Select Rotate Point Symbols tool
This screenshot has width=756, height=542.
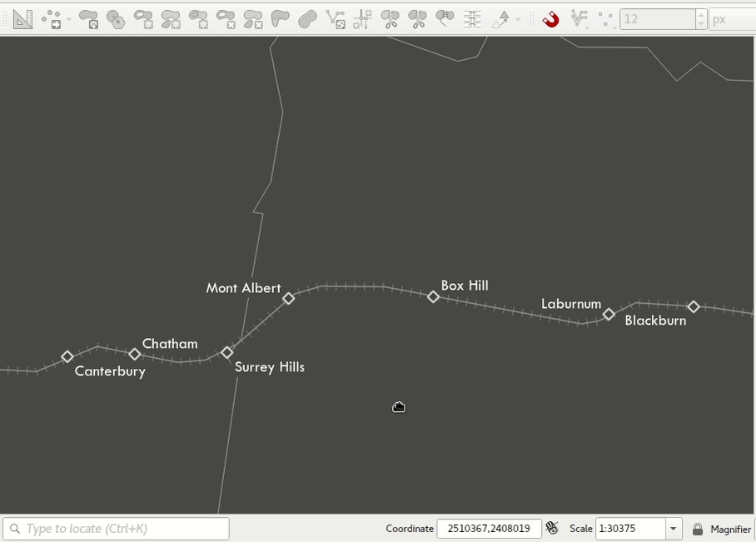pos(500,19)
